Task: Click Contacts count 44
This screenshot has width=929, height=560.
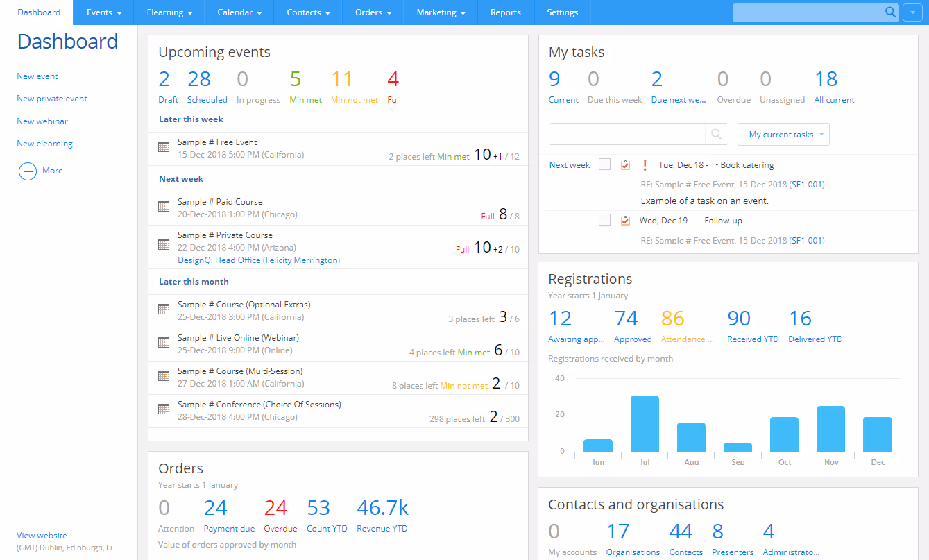Action: pyautogui.click(x=681, y=532)
